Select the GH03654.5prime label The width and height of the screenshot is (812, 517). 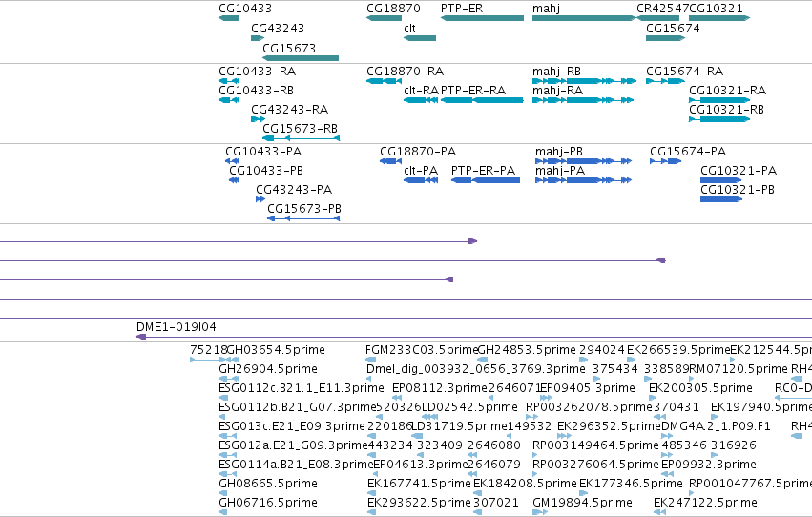point(276,350)
